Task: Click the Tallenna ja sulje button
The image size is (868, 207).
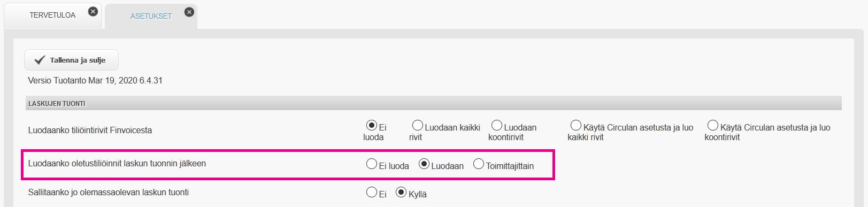Action: click(x=71, y=60)
